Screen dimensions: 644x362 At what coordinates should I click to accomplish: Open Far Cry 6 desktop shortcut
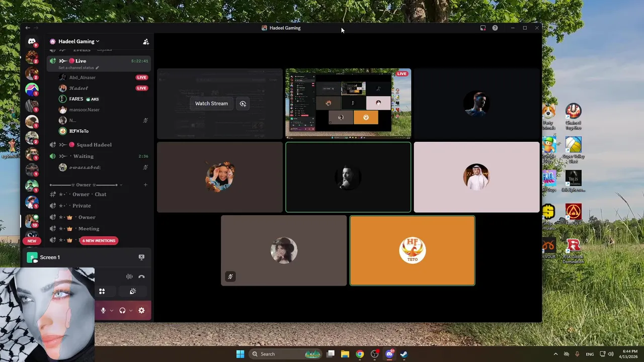(x=573, y=216)
